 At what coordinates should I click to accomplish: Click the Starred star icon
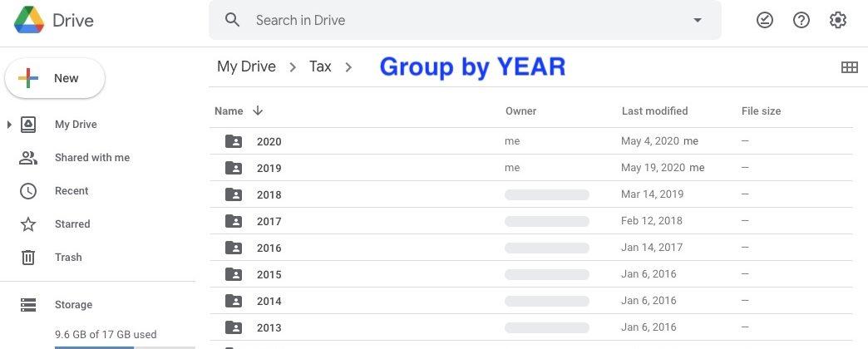click(28, 224)
